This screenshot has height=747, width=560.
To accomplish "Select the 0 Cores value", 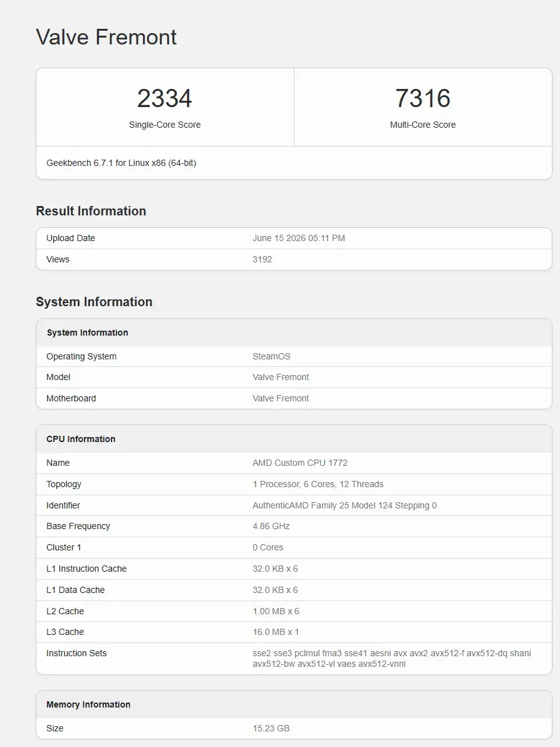I will coord(268,548).
